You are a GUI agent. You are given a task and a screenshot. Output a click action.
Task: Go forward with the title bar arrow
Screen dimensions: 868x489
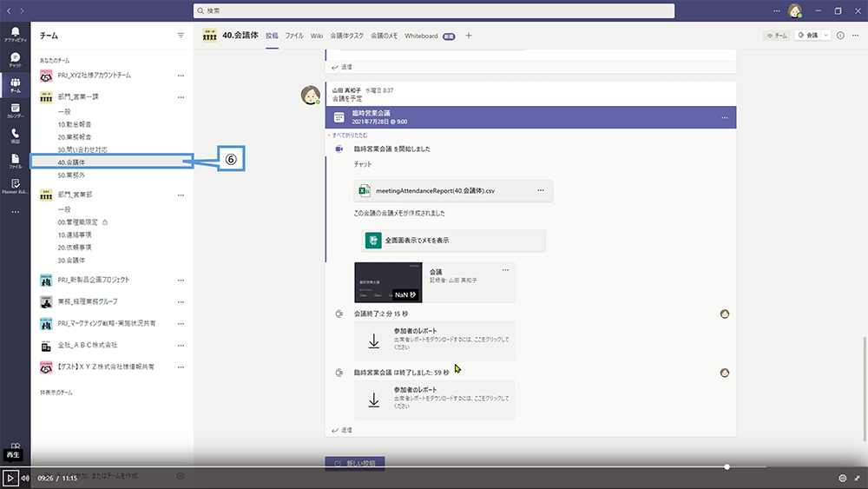tap(22, 10)
